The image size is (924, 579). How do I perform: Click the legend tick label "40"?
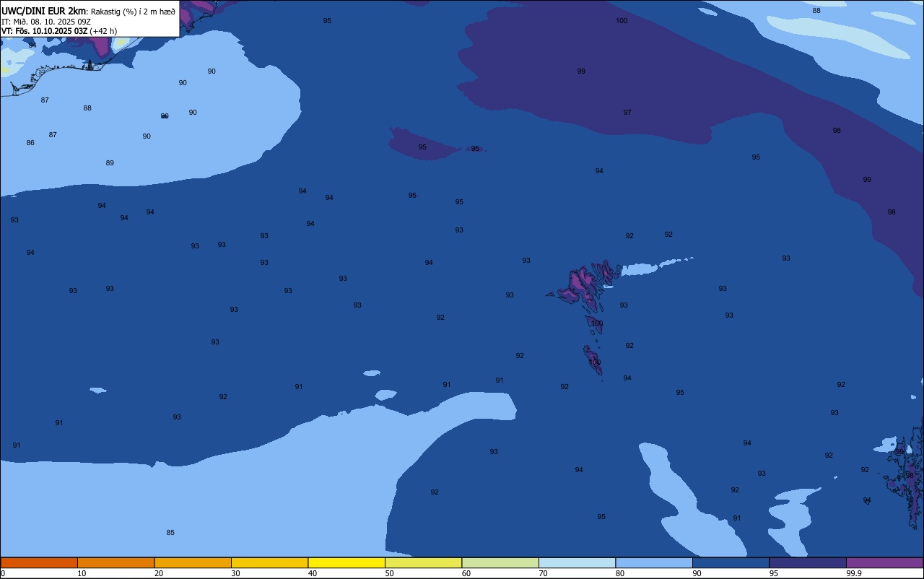313,573
